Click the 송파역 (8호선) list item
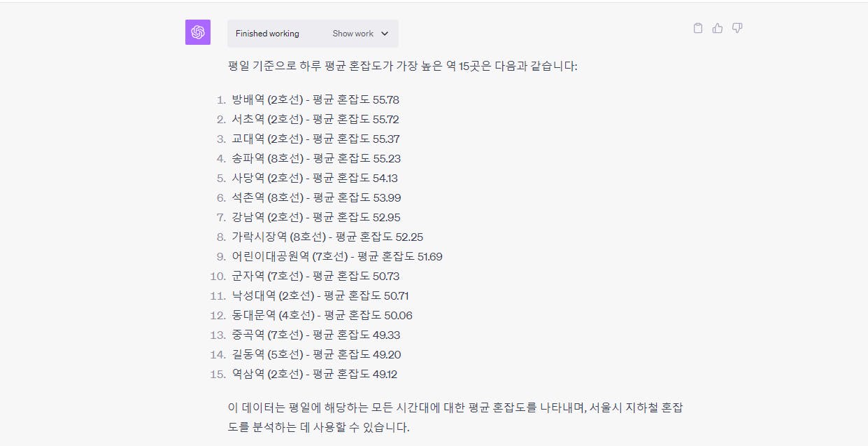868x446 pixels. [316, 158]
